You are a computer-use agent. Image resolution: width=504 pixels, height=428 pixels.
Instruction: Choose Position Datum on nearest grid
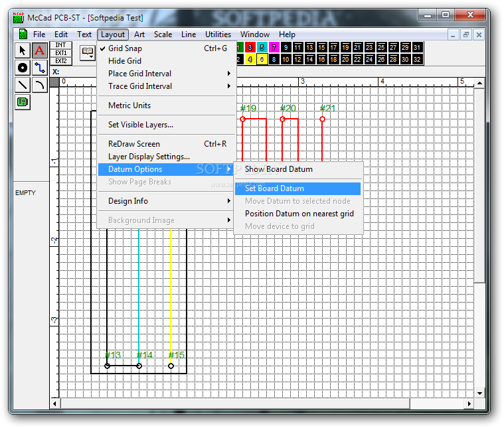click(298, 214)
